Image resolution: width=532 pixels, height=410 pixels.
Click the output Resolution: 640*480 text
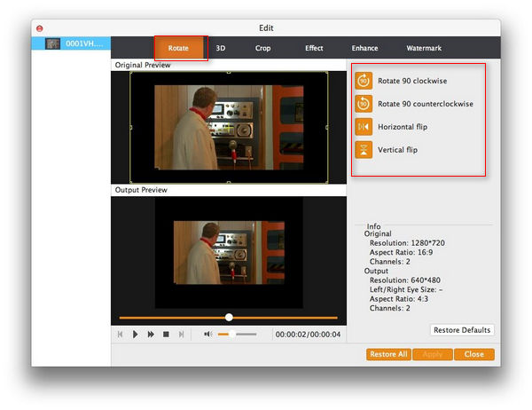click(x=405, y=280)
